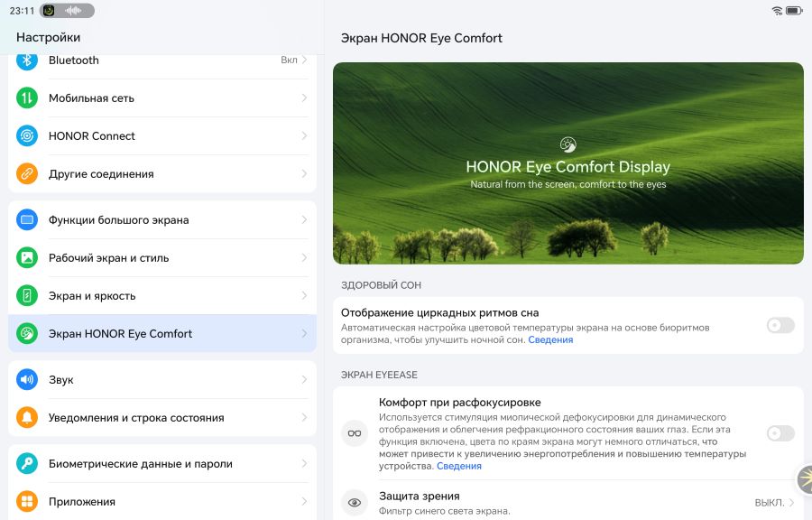This screenshot has width=812, height=520.
Task: Open Сведения link under defocus comfort description
Action: [x=459, y=466]
